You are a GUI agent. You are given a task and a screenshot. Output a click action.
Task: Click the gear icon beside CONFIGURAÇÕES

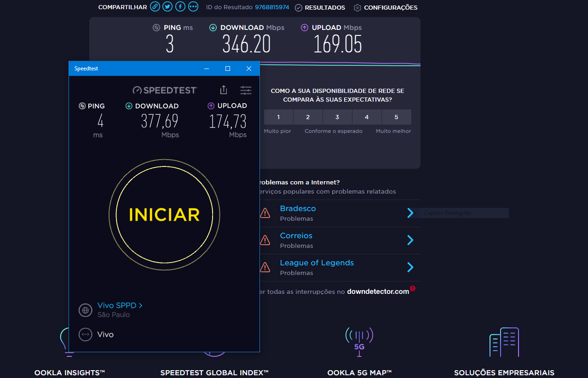(357, 7)
